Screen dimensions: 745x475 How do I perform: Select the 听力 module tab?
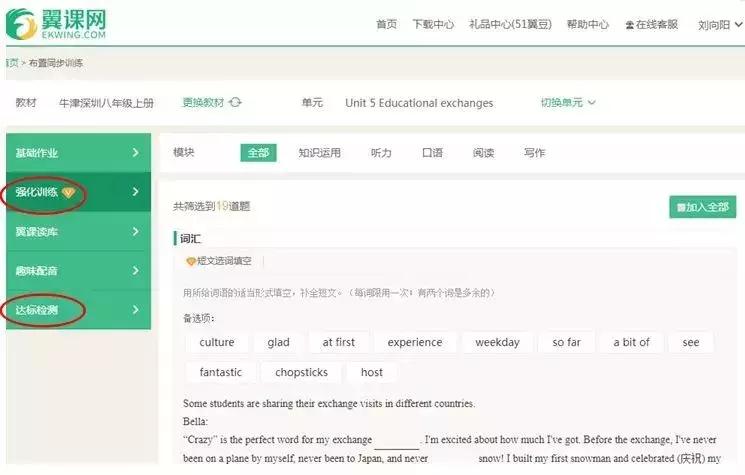tap(381, 152)
